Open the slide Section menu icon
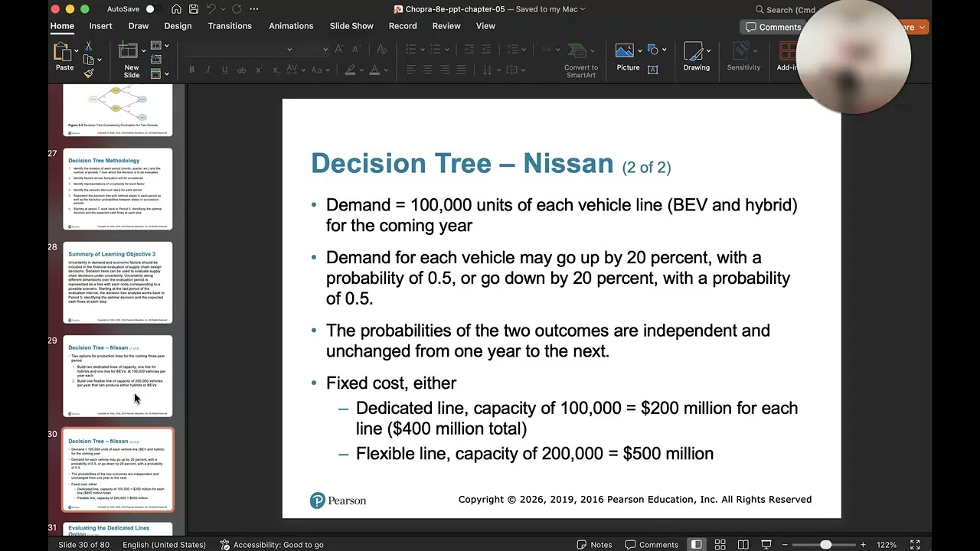Screen dimensions: 980x551 pos(156,73)
